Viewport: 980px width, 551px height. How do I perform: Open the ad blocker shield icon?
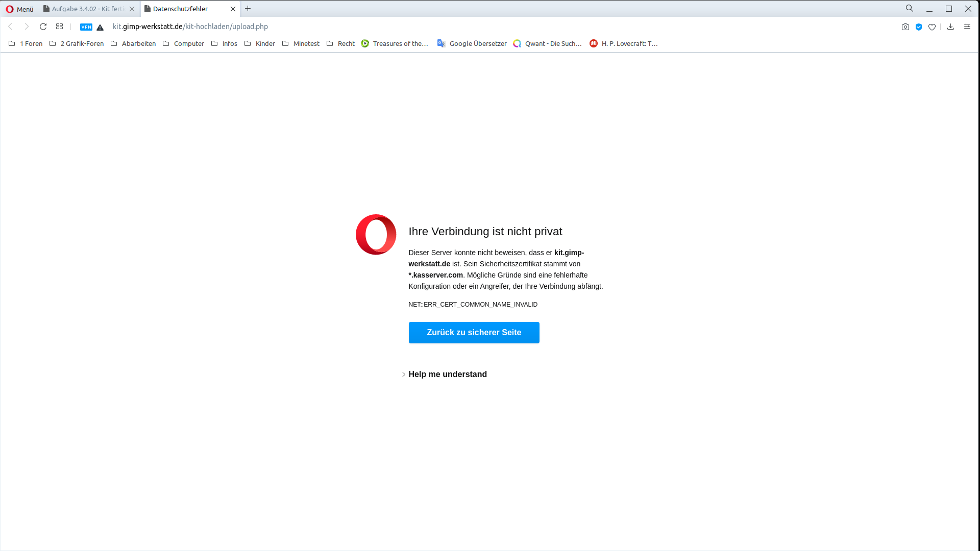tap(919, 27)
